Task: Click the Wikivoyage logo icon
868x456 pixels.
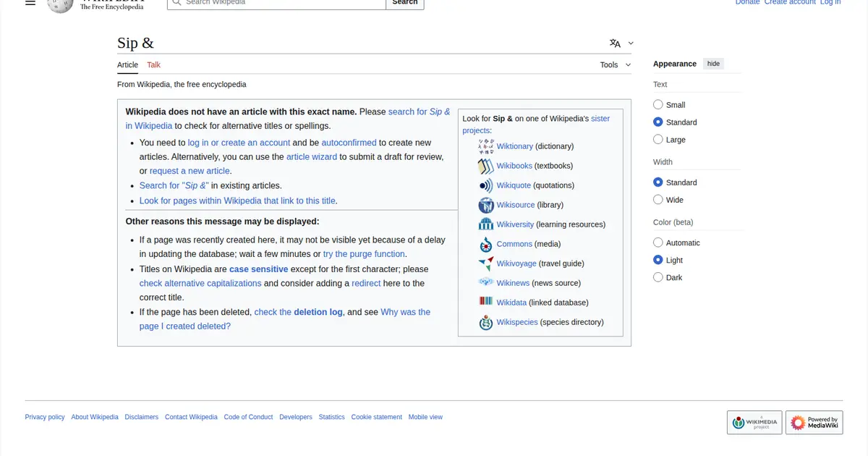Action: point(485,264)
